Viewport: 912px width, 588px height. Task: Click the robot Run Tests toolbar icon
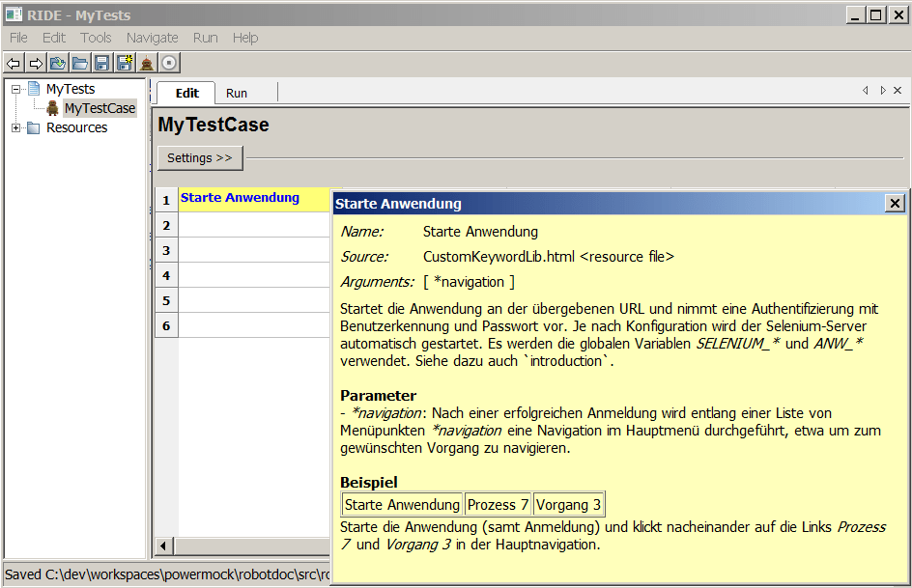[x=147, y=64]
